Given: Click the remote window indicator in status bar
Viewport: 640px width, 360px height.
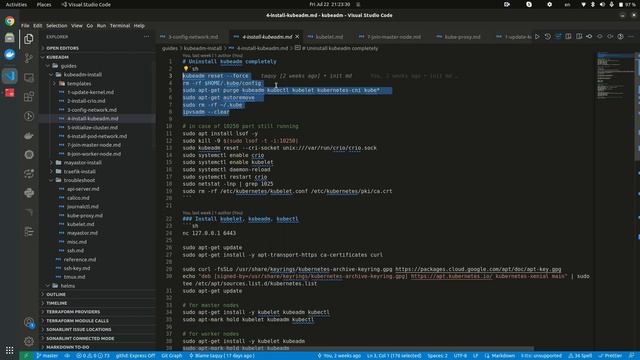Looking at the screenshot, I should click(26, 356).
